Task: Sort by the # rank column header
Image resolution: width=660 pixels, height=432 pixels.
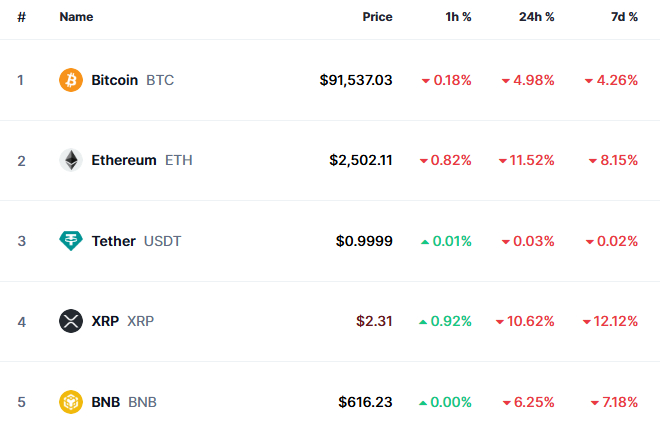Action: (21, 17)
